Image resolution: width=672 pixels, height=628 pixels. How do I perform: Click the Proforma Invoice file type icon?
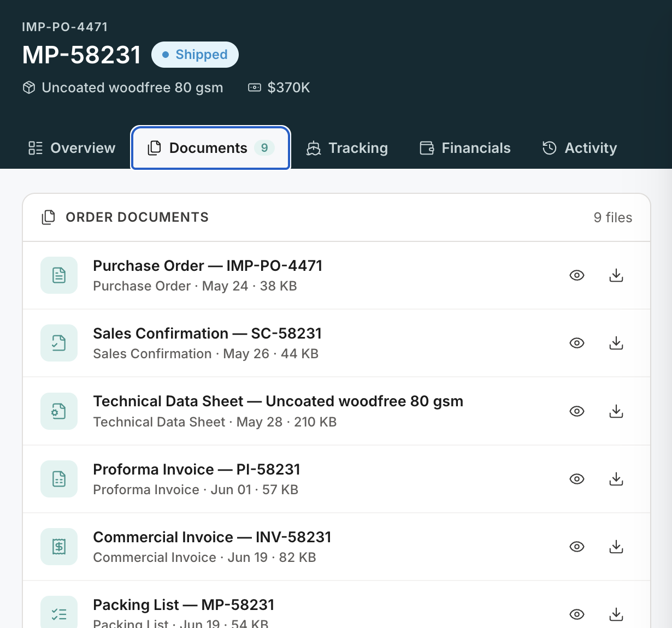click(59, 479)
